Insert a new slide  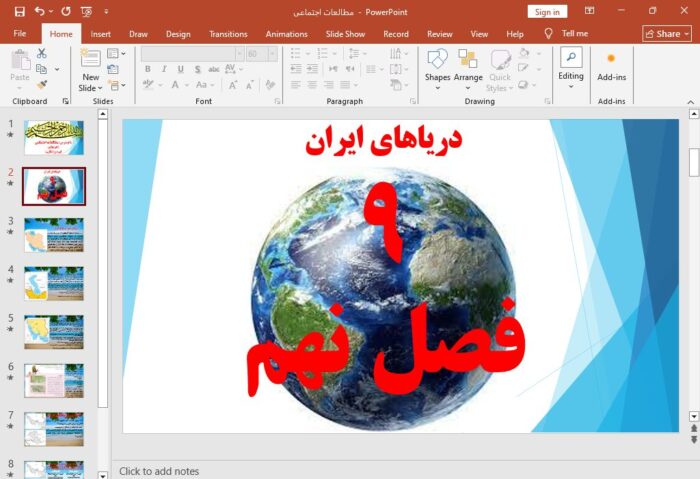point(91,69)
